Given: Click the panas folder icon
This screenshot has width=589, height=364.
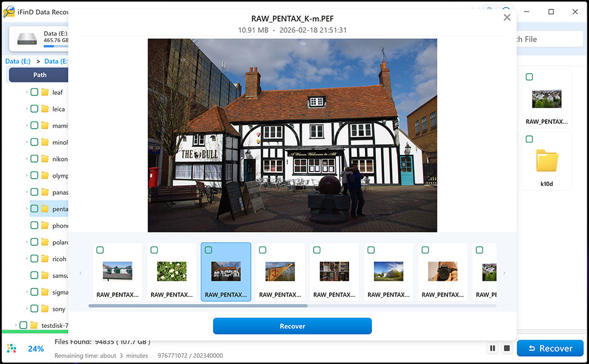Looking at the screenshot, I should tap(45, 192).
